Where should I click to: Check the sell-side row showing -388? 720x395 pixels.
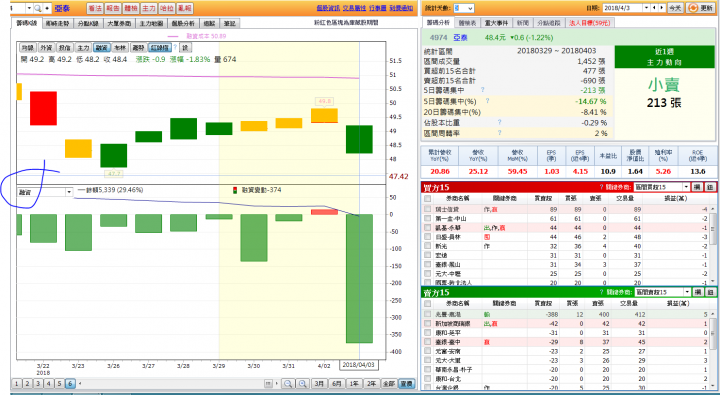pos(428,314)
